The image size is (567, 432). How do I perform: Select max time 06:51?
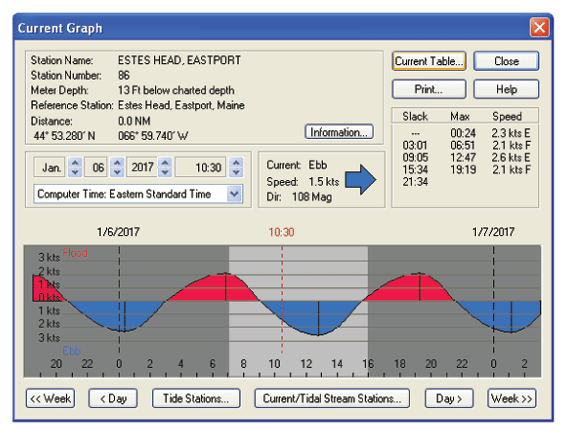463,145
